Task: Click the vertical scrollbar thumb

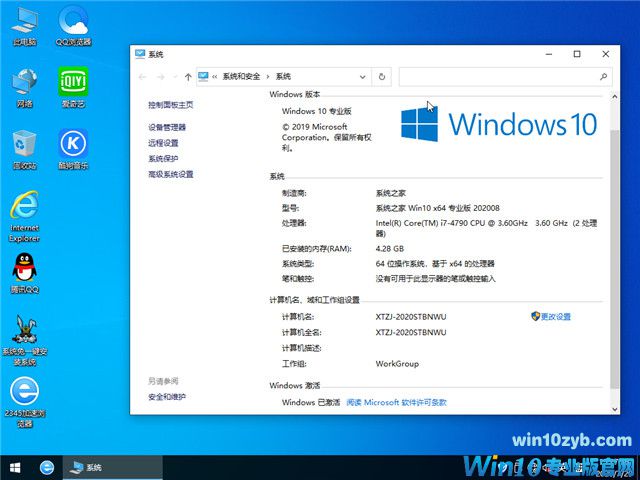Action: (614, 260)
